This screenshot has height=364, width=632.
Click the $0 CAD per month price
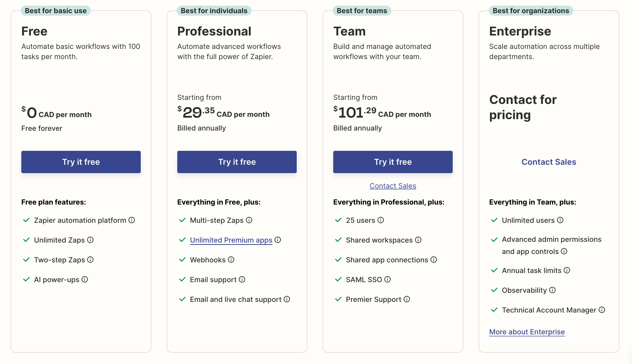click(56, 113)
